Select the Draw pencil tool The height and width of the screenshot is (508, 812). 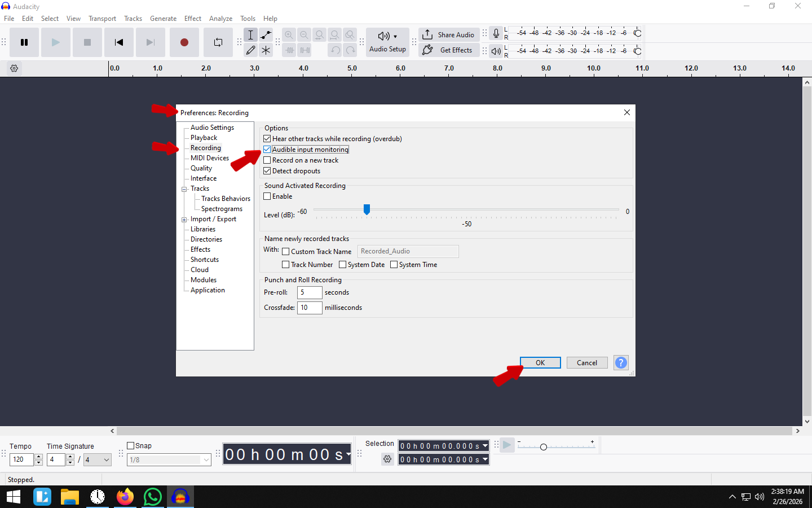pos(250,50)
